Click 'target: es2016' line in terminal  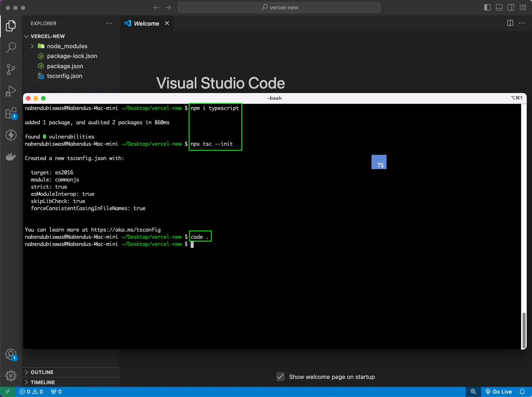[52, 173]
